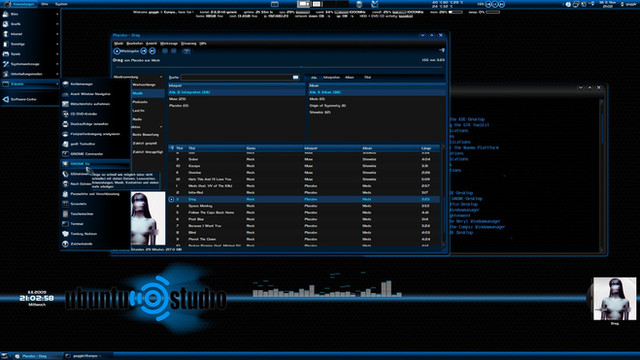
Task: Open Terminal from the Zubehör menu
Action: point(77,224)
